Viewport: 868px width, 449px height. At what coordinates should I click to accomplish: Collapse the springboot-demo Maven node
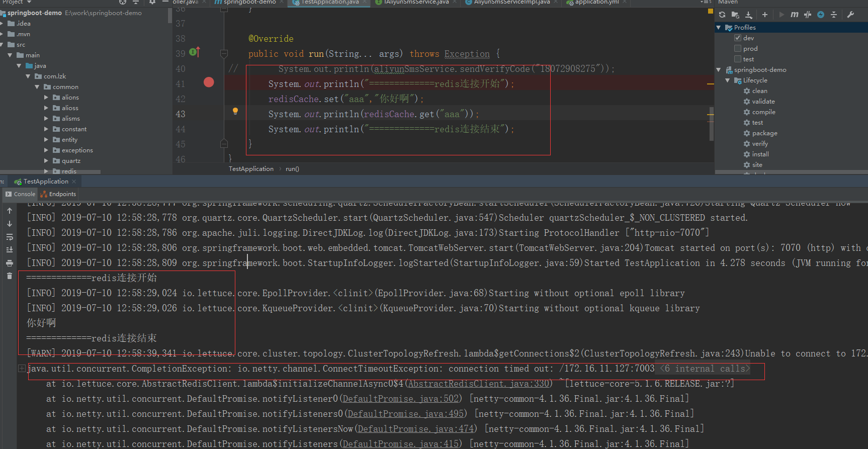tap(719, 69)
